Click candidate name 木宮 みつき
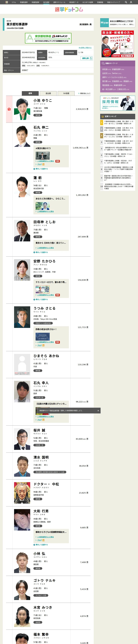The height and width of the screenshot is (644, 138). tap(43, 607)
